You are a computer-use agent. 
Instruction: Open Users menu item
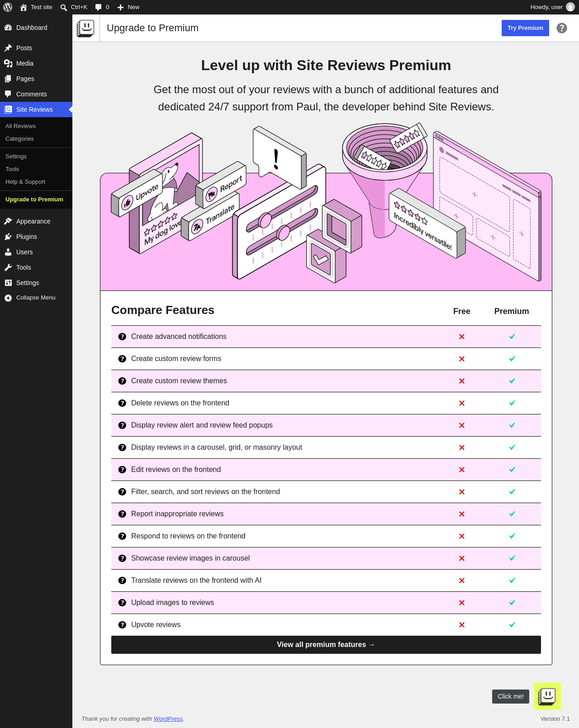[36, 252]
